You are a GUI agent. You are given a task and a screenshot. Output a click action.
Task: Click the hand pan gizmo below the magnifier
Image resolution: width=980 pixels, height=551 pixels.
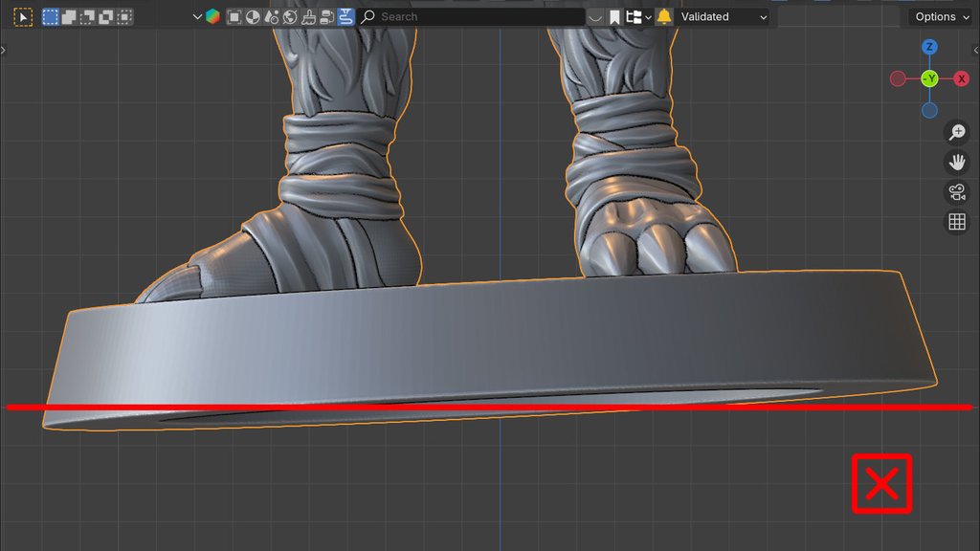pyautogui.click(x=956, y=162)
